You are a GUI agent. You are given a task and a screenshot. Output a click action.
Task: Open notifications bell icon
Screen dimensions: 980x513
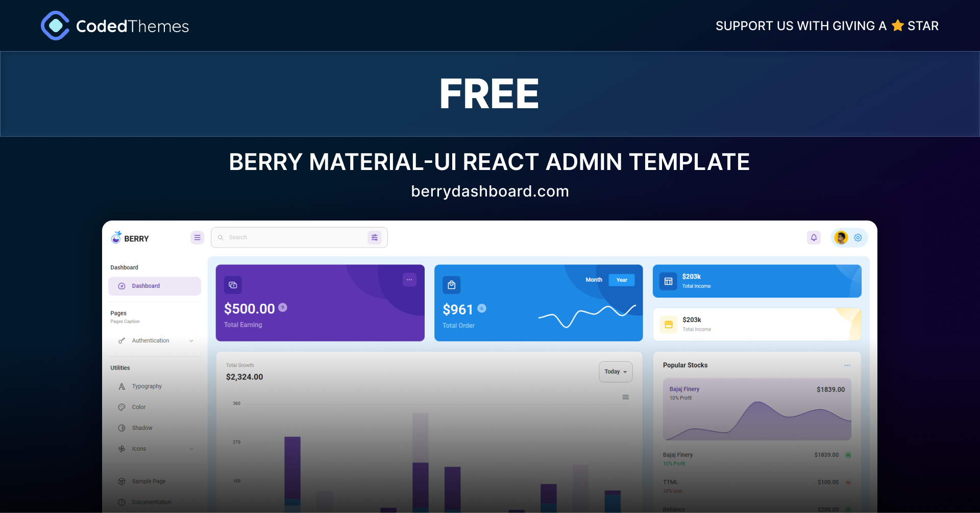click(x=814, y=237)
